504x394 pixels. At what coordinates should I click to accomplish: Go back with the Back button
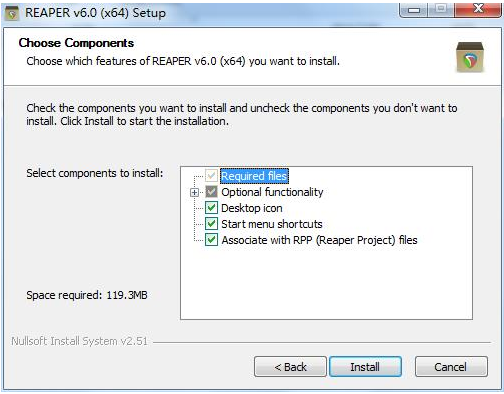click(290, 367)
